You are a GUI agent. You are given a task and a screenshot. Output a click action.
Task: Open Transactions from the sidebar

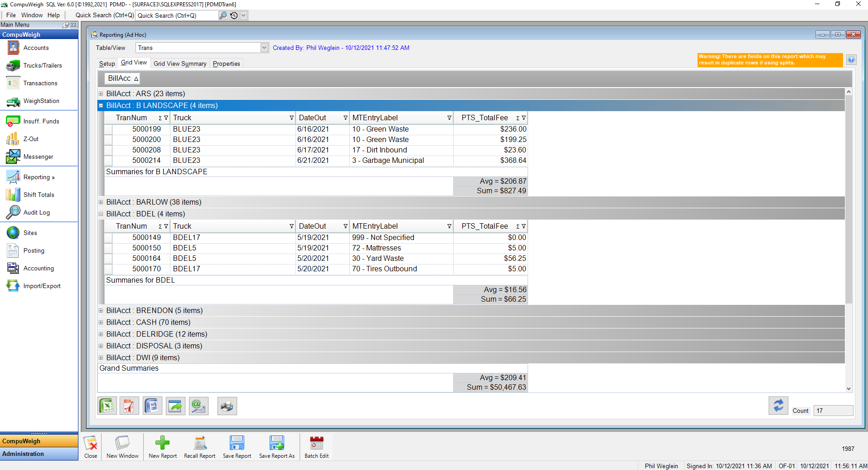pyautogui.click(x=40, y=83)
